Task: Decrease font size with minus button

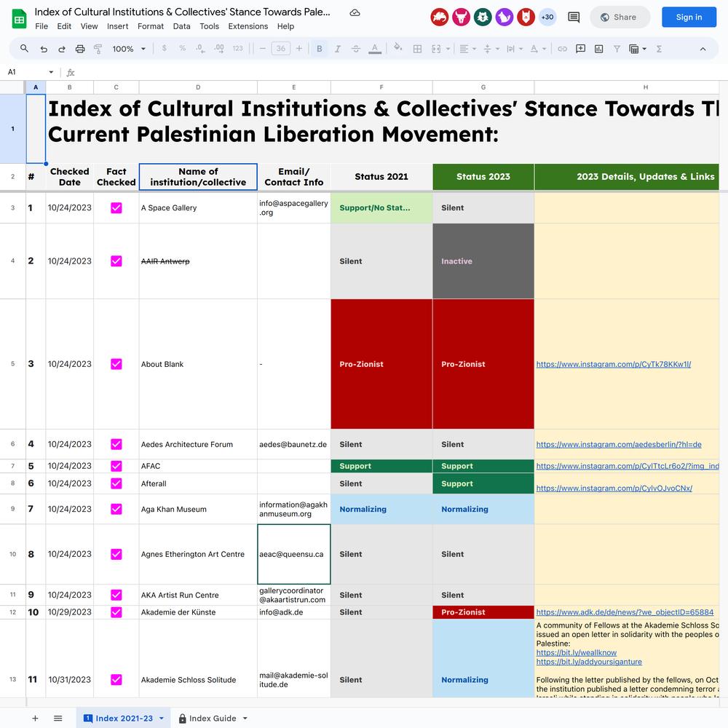Action: click(x=263, y=48)
